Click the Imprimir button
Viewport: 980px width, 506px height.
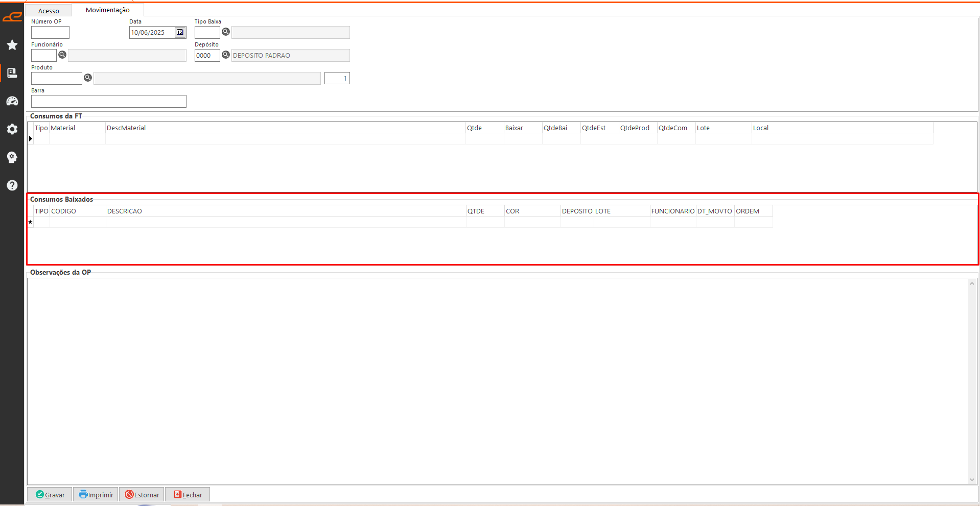[96, 494]
